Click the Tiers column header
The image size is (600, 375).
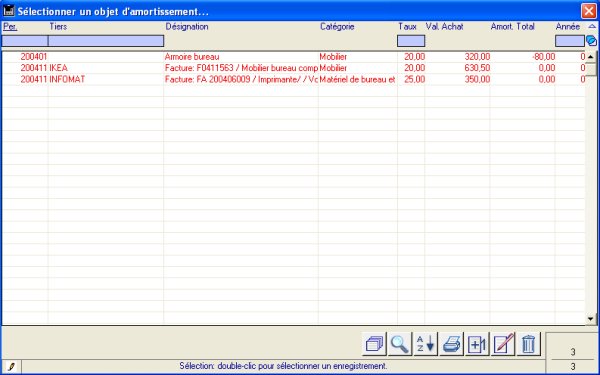58,27
